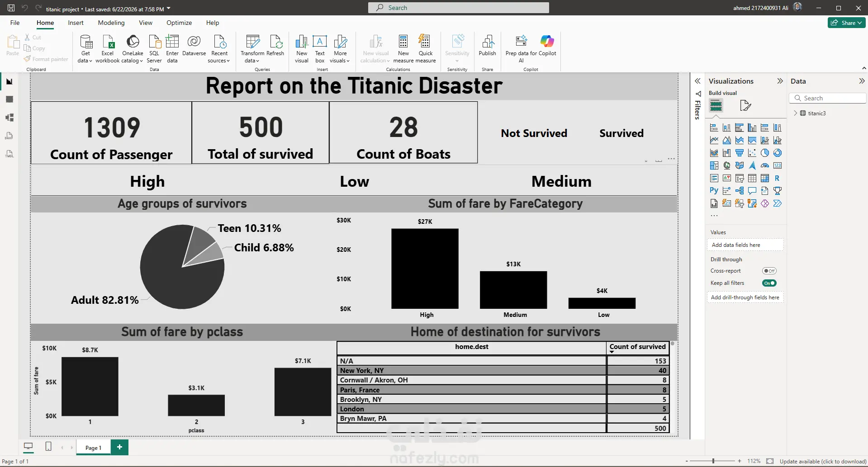This screenshot has width=868, height=467.
Task: Add a new report page
Action: click(119, 447)
